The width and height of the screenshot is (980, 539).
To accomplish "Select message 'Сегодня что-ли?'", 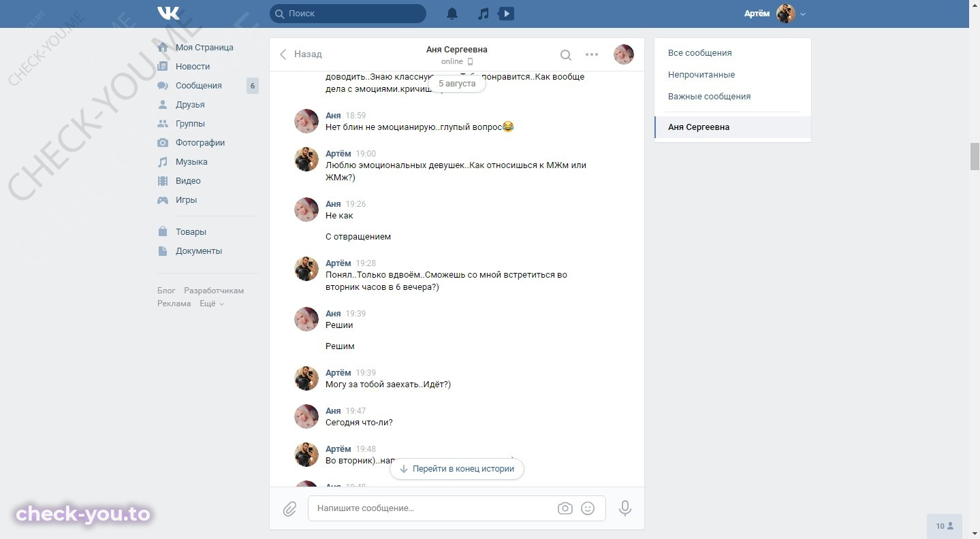I will 359,423.
